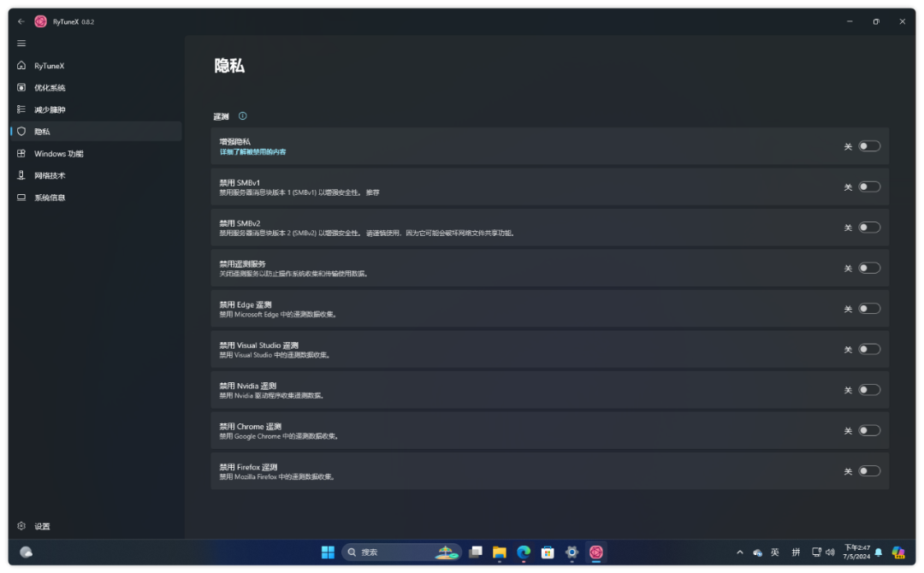Open File Explorer from the taskbar
924x573 pixels.
(499, 552)
